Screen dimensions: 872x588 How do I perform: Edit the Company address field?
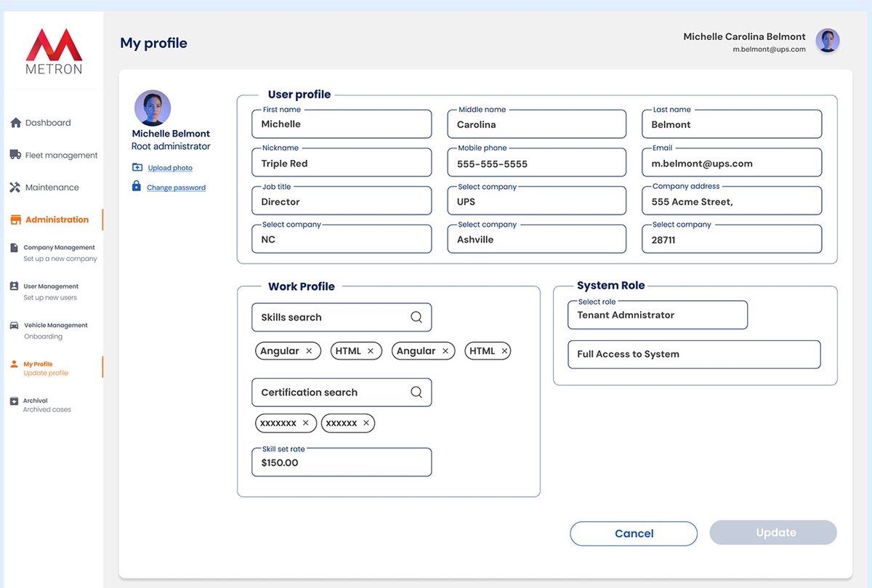click(732, 201)
